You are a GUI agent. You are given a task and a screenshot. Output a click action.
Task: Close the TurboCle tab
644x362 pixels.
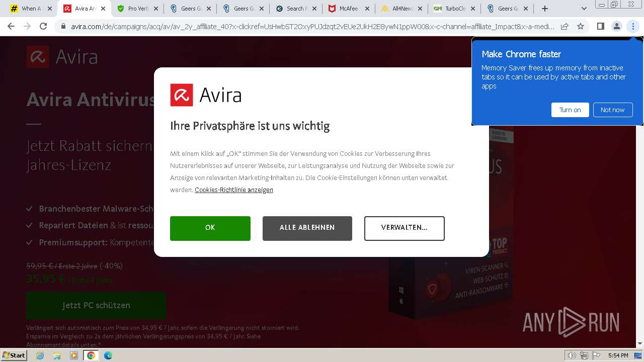(473, 9)
